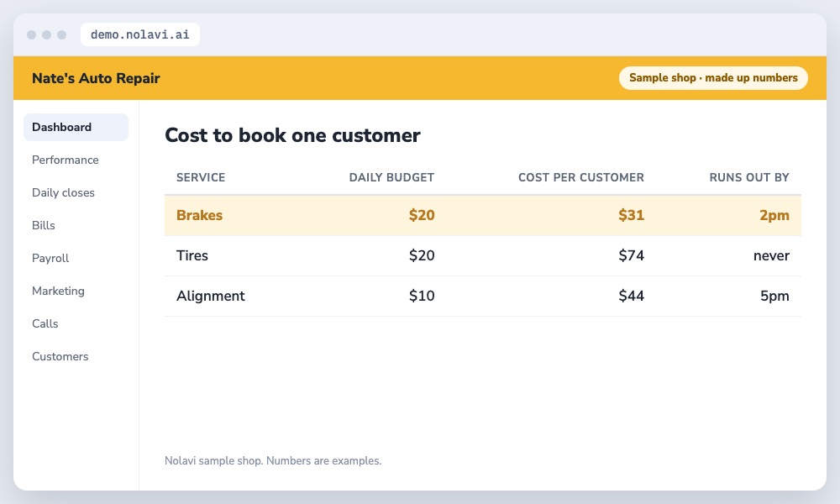The image size is (840, 504).
Task: Select the Alignment service cell
Action: click(211, 297)
